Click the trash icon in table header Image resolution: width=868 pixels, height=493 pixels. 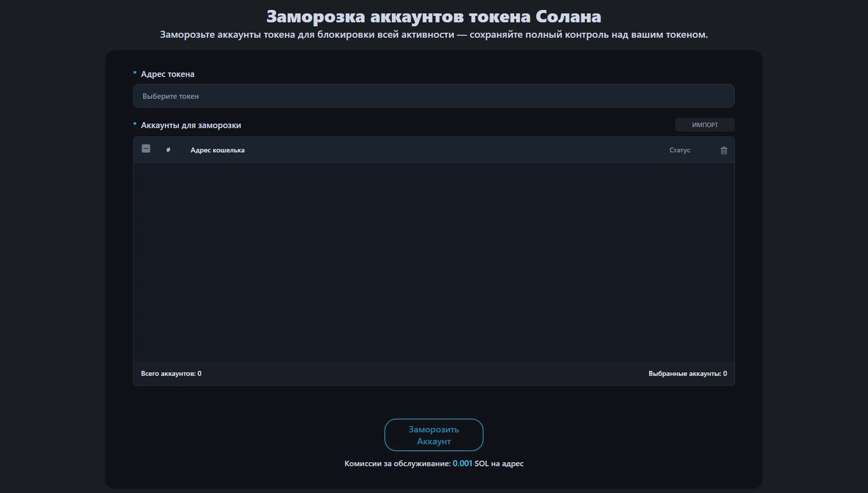723,150
